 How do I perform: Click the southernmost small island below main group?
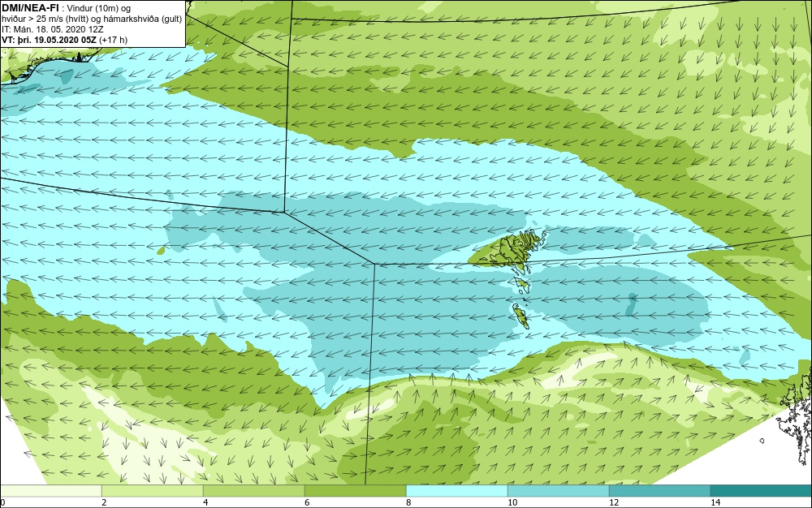pos(520,315)
